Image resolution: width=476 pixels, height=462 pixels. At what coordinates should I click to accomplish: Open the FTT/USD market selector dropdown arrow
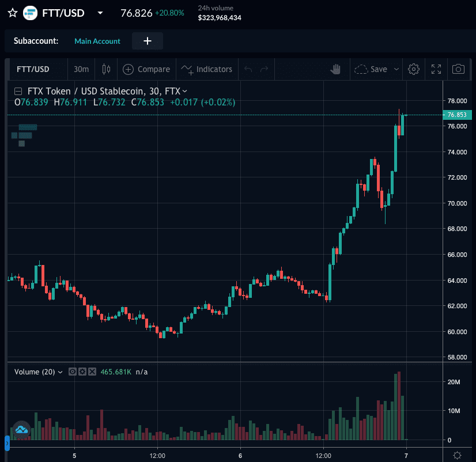[100, 13]
